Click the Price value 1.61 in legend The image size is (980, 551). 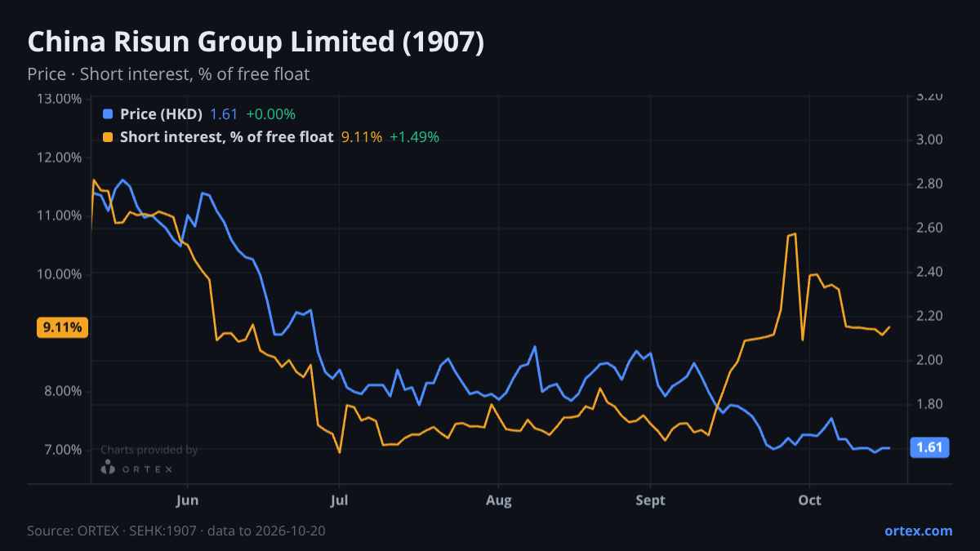coord(223,114)
